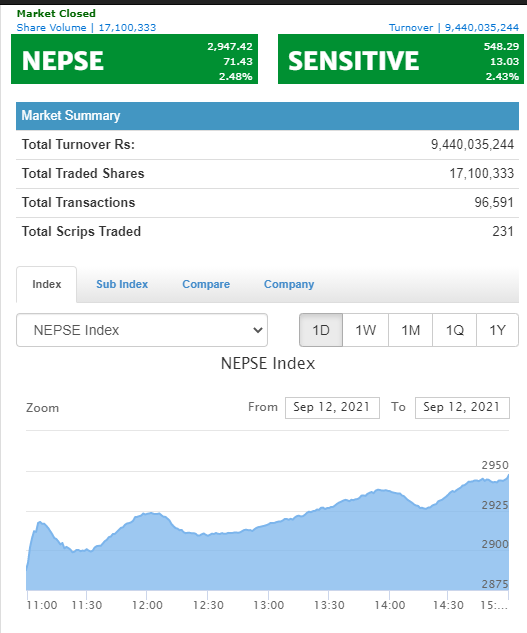Open the Sub Index tab
Screen dimensions: 527x633
tap(122, 284)
